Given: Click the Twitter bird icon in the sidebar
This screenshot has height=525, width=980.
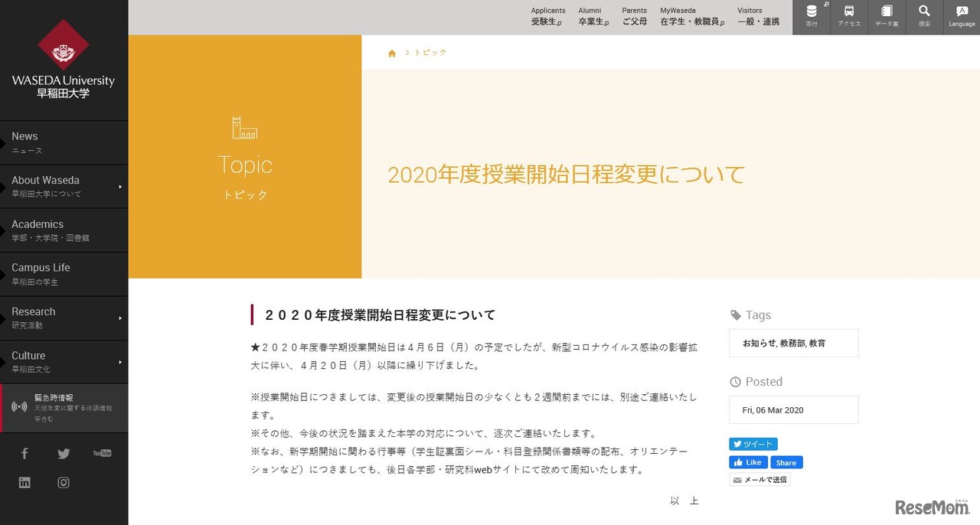Looking at the screenshot, I should [64, 453].
